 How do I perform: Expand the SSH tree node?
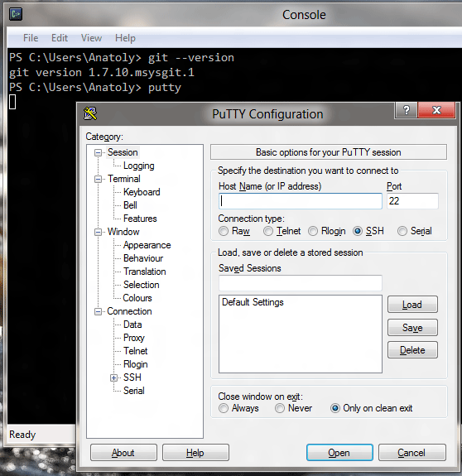click(113, 378)
